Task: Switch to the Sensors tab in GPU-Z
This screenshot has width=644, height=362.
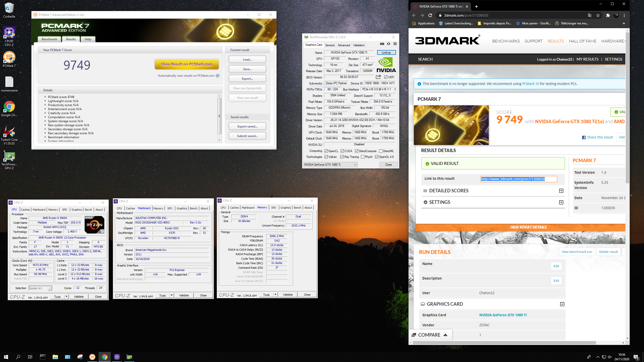Action: click(x=330, y=45)
